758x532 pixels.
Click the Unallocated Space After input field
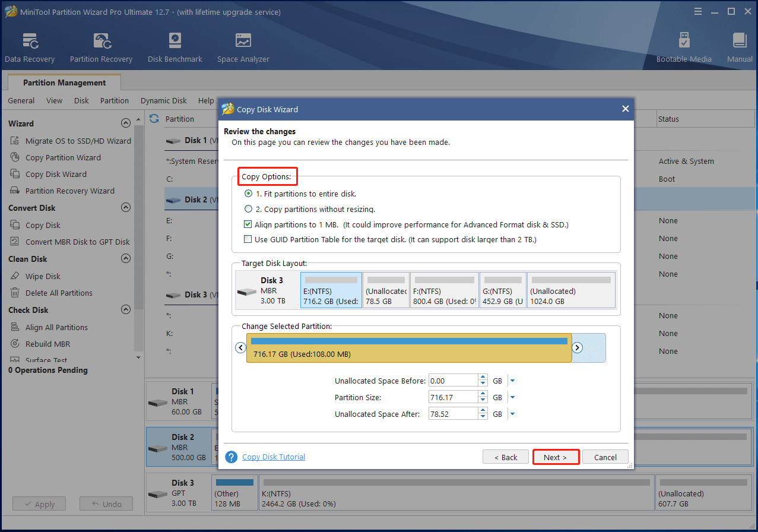453,414
